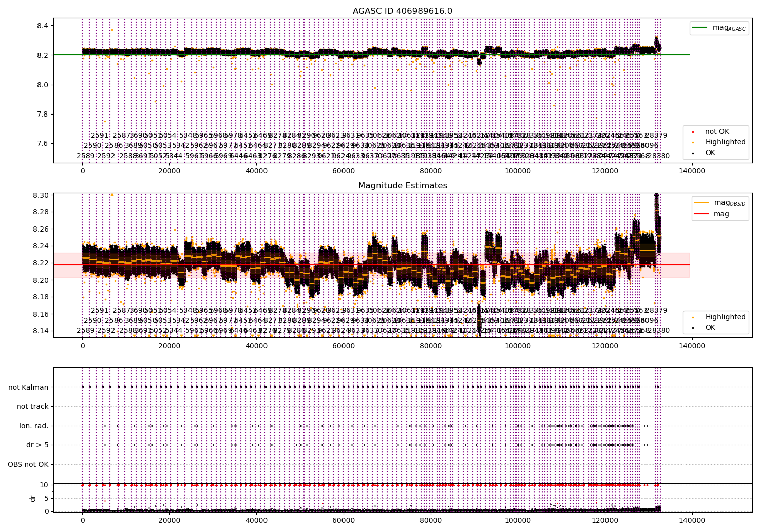Click the 'dr' axis label at bottom
760x532 pixels.
[33, 498]
